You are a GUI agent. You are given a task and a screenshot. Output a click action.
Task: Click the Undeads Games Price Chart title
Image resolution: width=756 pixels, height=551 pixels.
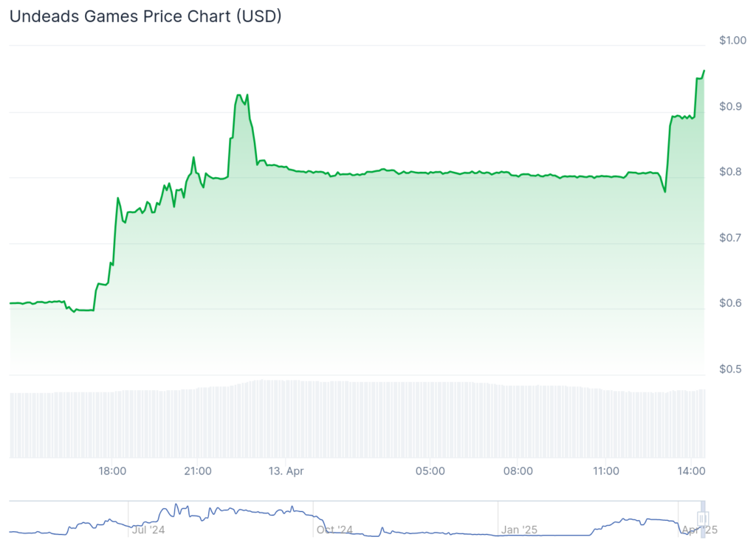[145, 16]
